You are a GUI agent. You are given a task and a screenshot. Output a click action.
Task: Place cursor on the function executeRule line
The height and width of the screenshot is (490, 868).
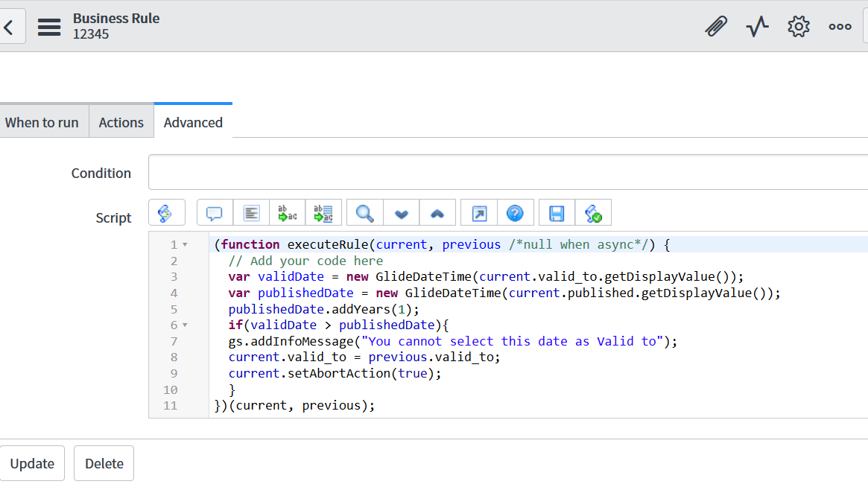[443, 244]
